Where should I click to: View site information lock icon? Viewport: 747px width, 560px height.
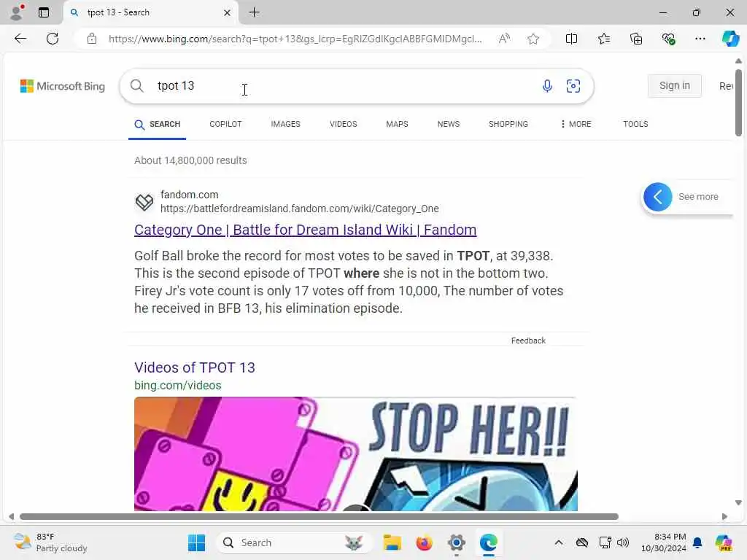click(92, 39)
